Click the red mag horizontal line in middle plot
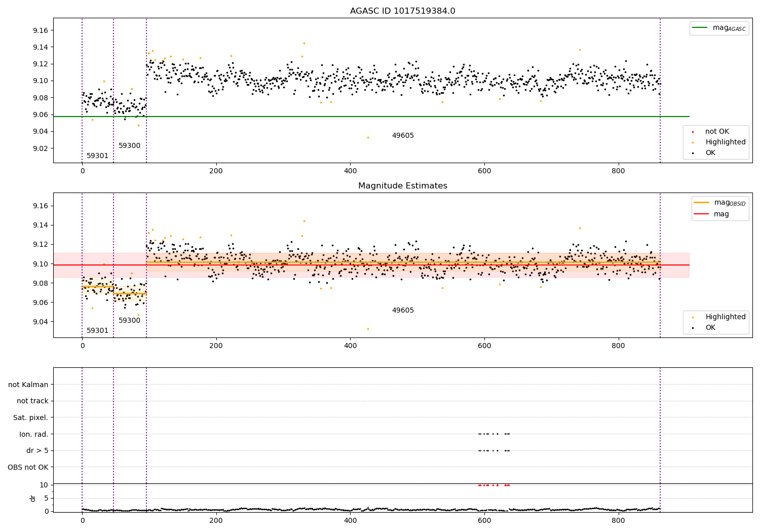Image resolution: width=760 pixels, height=532 pixels. [x=371, y=265]
